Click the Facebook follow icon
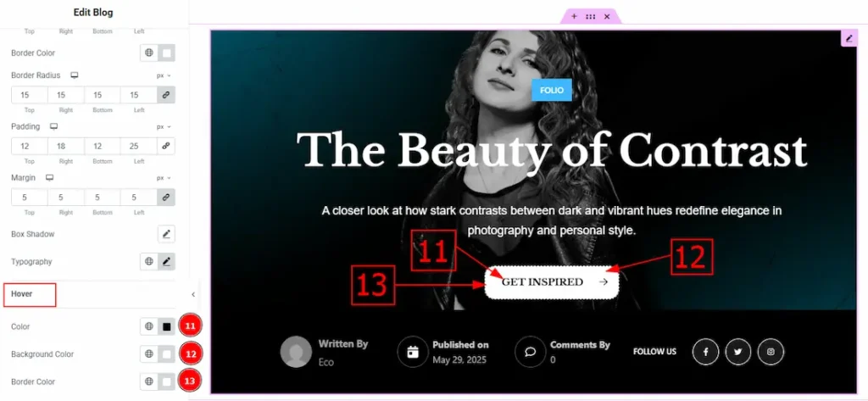Image resolution: width=868 pixels, height=401 pixels. 706,352
